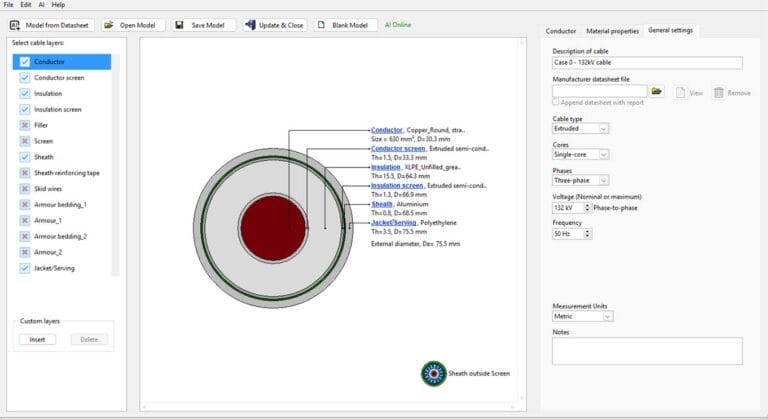Switch to the Material properties tab

coord(612,31)
